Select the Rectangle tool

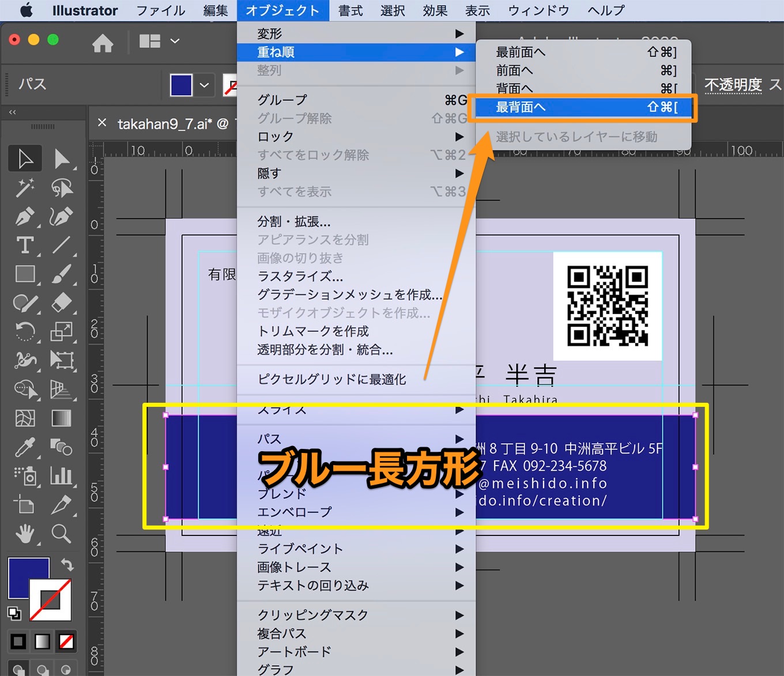(x=25, y=274)
